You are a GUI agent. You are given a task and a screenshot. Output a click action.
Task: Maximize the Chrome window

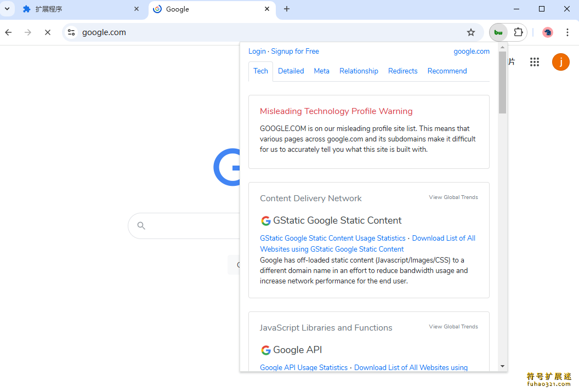pyautogui.click(x=542, y=9)
